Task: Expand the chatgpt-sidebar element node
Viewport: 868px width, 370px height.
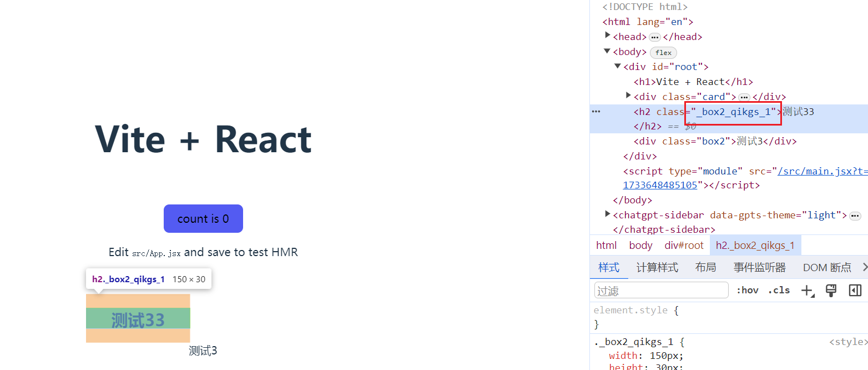Action: click(608, 213)
